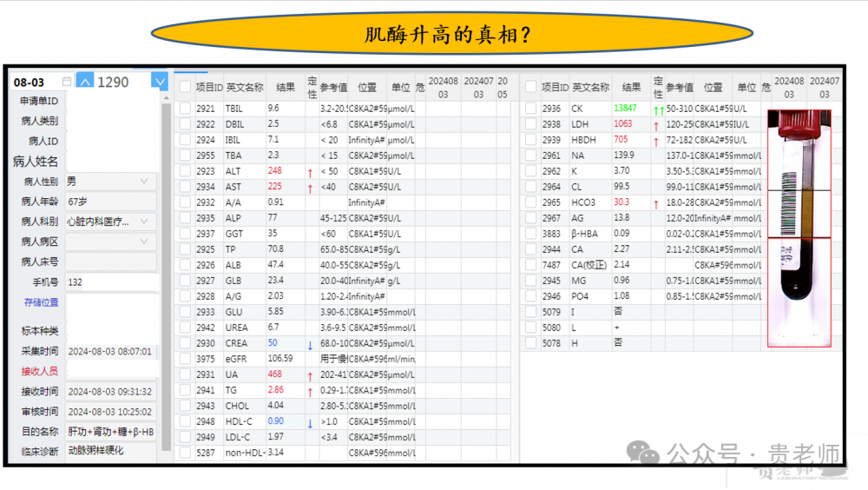This screenshot has height=490, width=868.
Task: Expand the 病人性别 dropdown
Action: click(x=144, y=182)
